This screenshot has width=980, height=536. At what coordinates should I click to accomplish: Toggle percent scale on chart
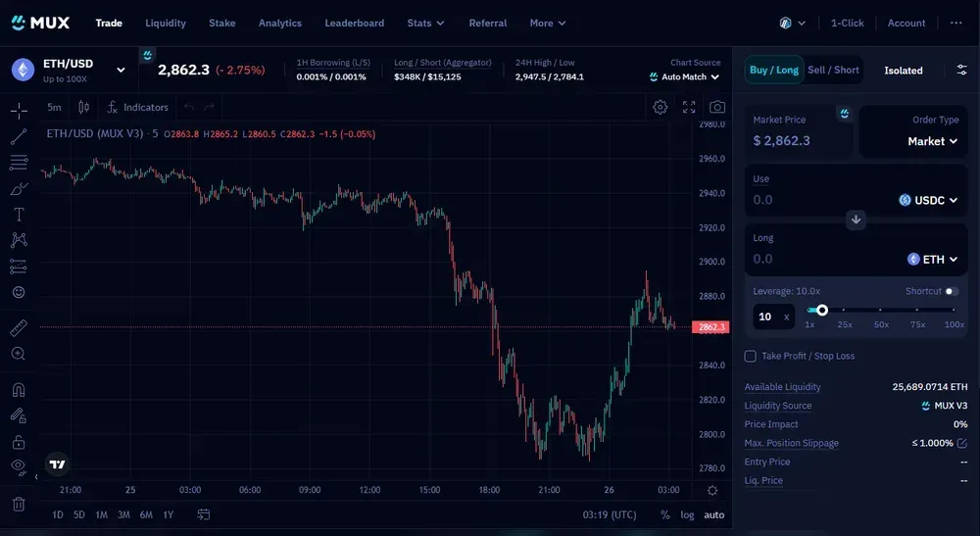click(665, 514)
